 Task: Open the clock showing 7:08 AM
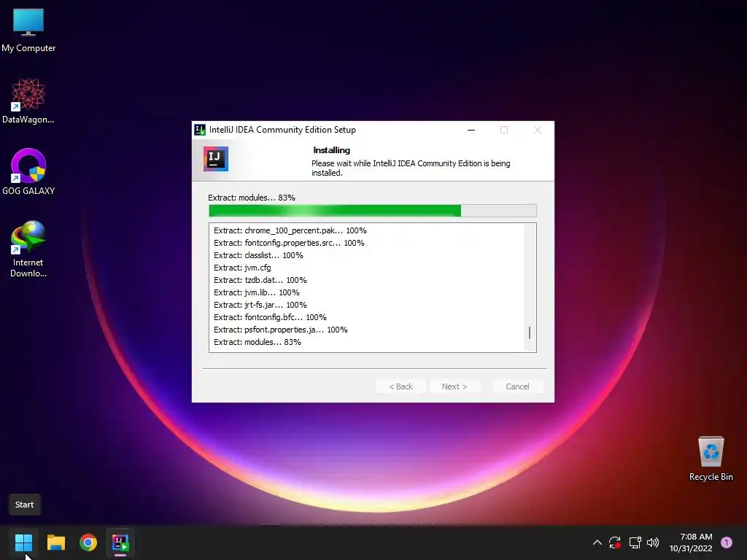(x=691, y=542)
